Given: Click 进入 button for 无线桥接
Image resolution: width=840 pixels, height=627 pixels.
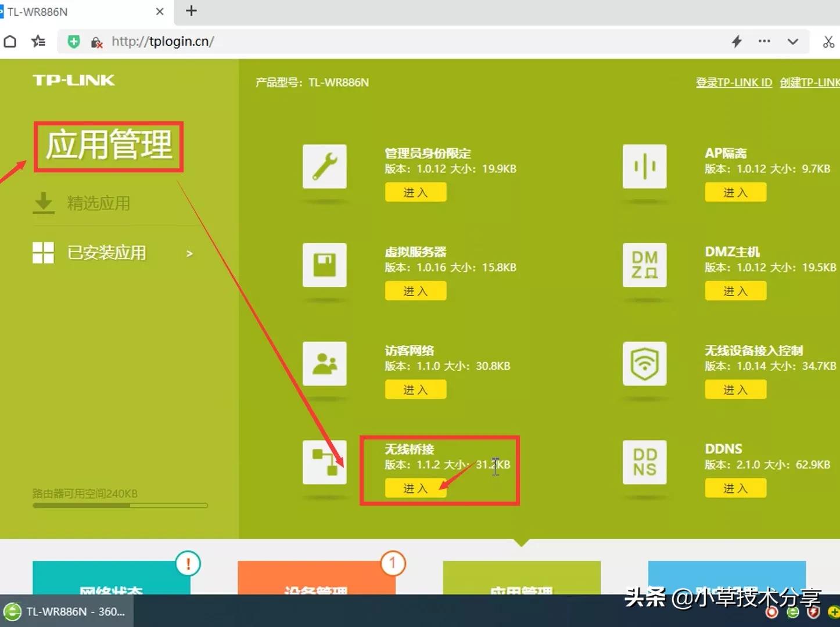Looking at the screenshot, I should [415, 488].
